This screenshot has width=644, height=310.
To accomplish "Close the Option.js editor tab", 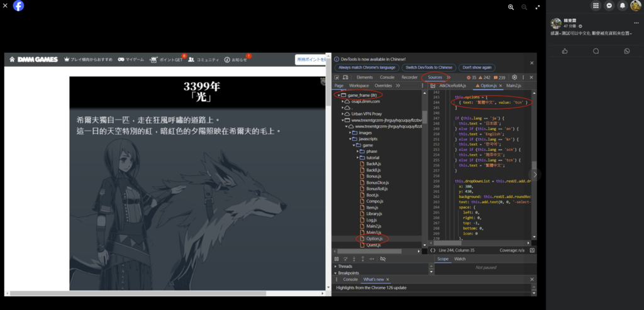I will click(x=501, y=86).
